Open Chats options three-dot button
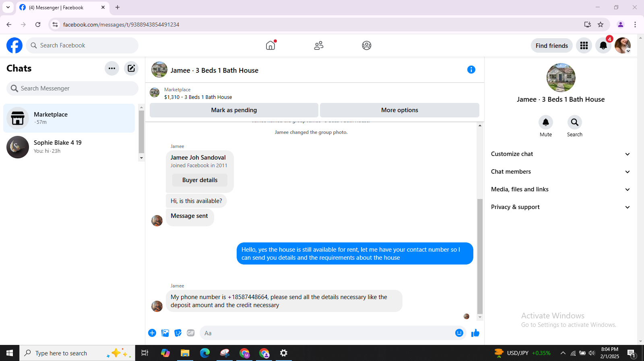The width and height of the screenshot is (644, 361). (x=112, y=68)
